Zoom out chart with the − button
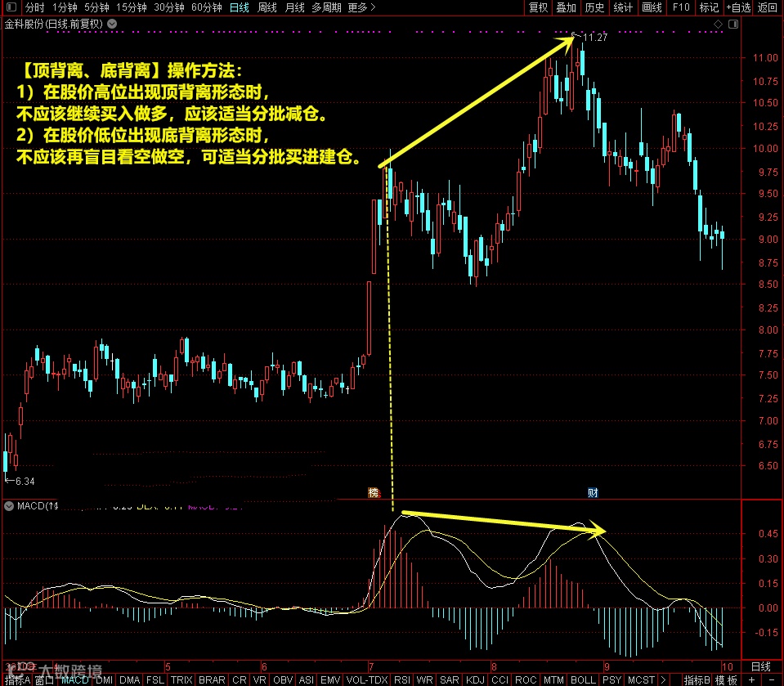This screenshot has width=784, height=686. click(773, 680)
